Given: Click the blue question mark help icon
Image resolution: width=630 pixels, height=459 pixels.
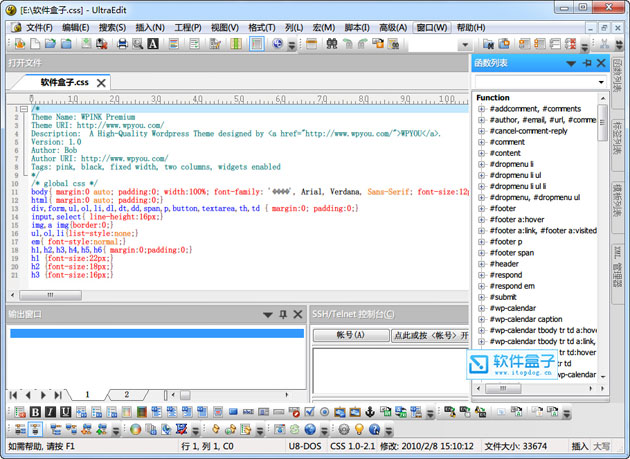Looking at the screenshot, I should pos(374,429).
